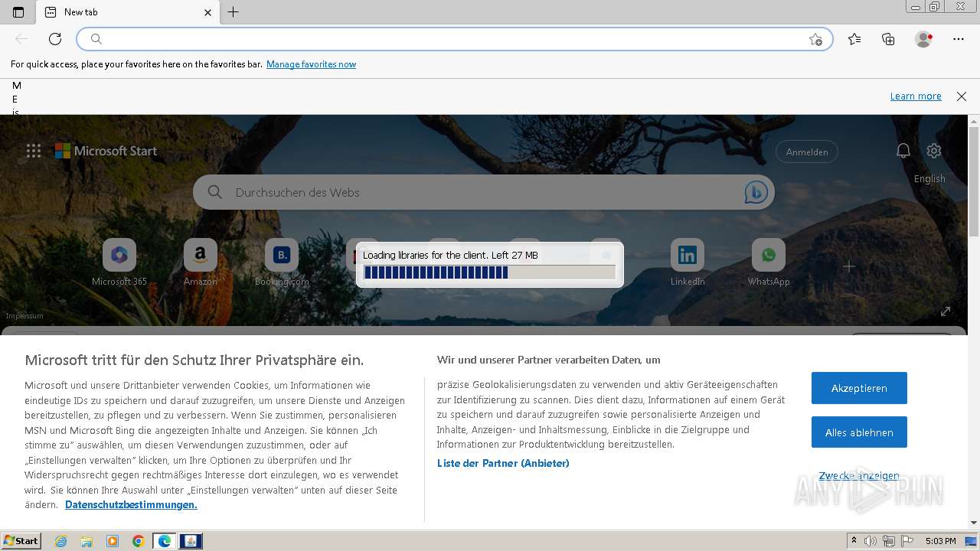Click the Alles ablehnen button
Screen dimensions: 980x551
pyautogui.click(x=859, y=432)
